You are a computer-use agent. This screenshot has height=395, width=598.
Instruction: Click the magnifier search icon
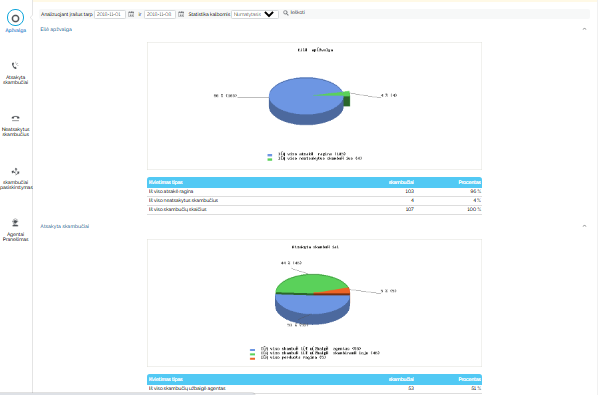point(286,13)
